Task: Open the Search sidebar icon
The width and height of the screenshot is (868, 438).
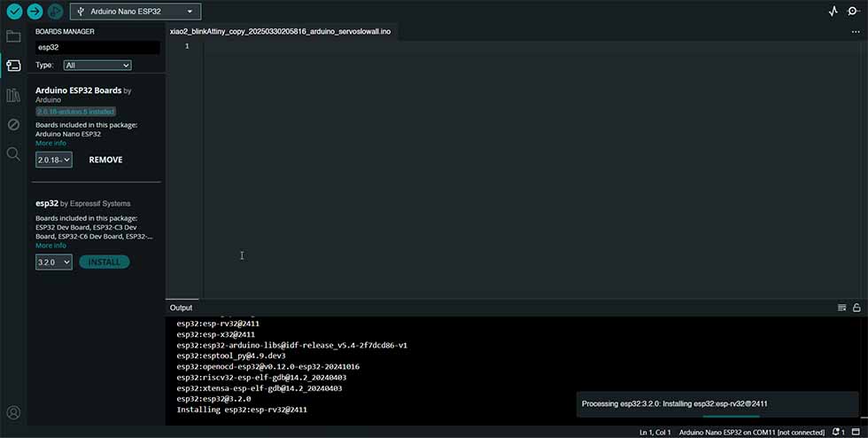Action: [13, 153]
